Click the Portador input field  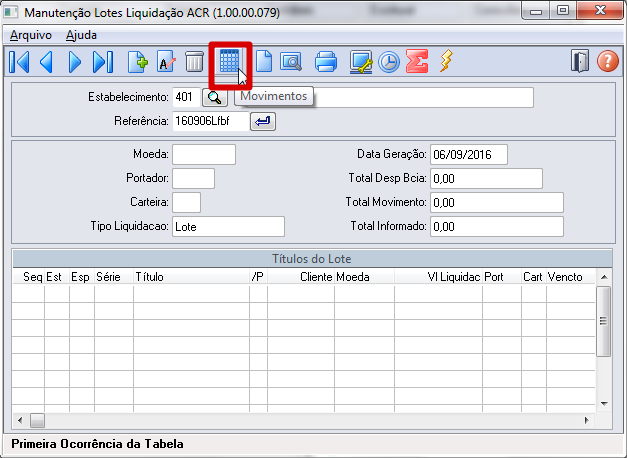[194, 178]
